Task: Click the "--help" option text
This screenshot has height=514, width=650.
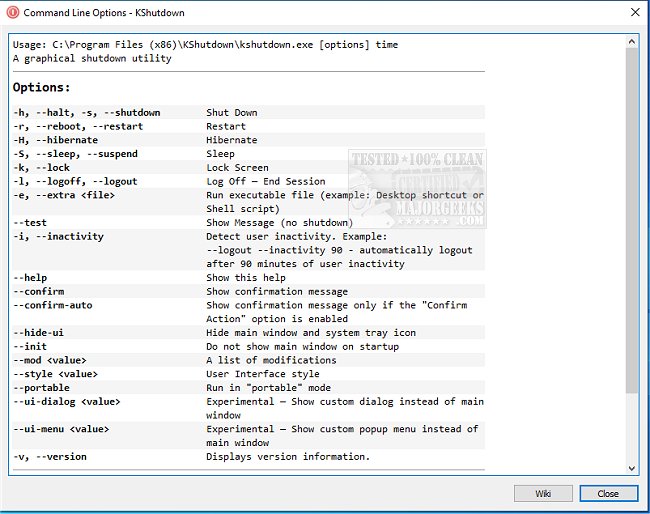Action: pyautogui.click(x=30, y=278)
